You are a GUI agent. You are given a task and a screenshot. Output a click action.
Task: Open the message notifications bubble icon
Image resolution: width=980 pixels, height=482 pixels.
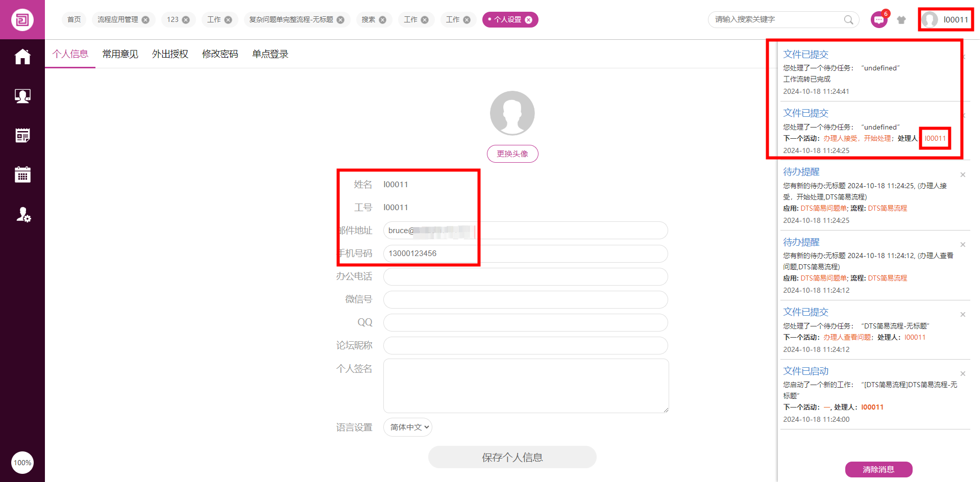(878, 20)
